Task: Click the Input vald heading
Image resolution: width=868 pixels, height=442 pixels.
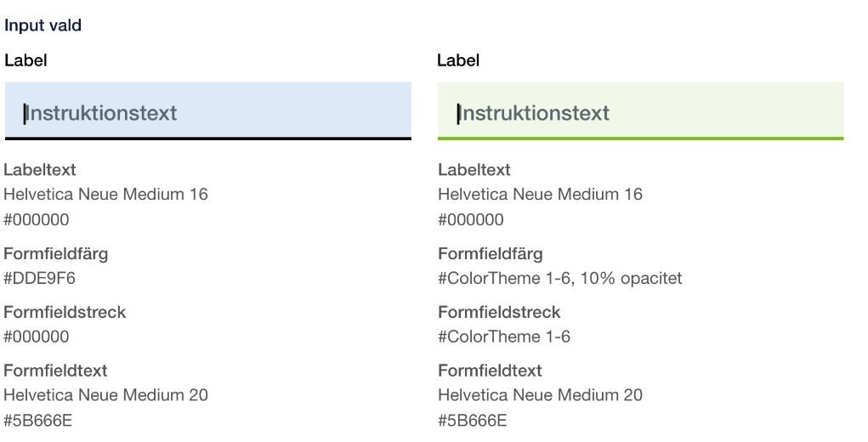Action: click(43, 25)
